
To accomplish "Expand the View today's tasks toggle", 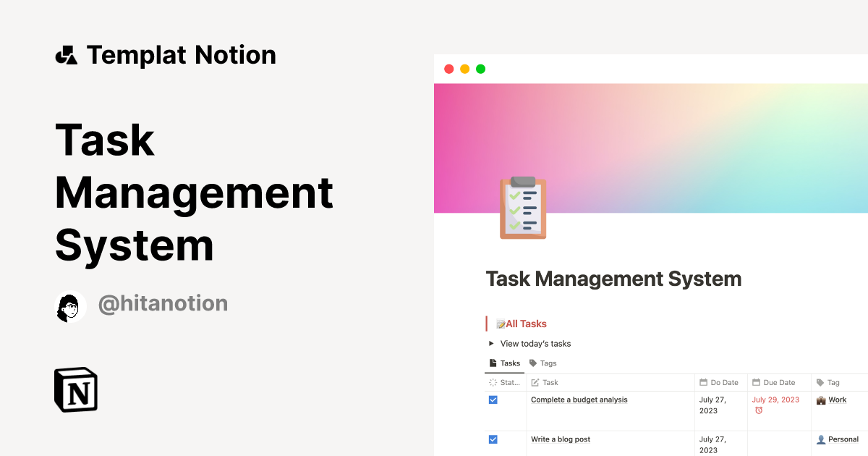I will point(491,343).
